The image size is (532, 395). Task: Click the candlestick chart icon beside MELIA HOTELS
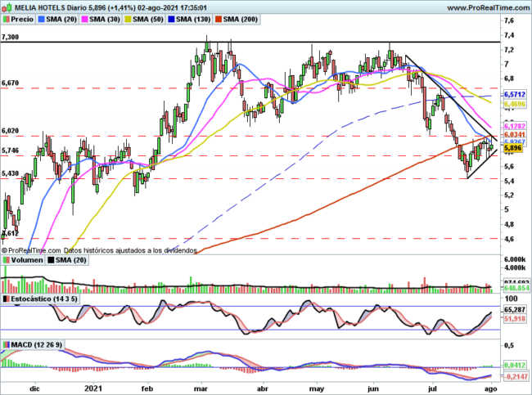click(7, 7)
